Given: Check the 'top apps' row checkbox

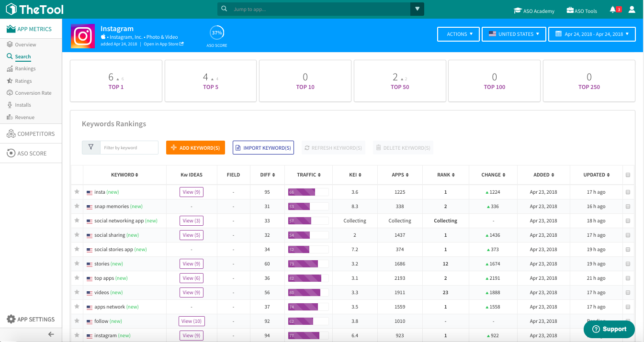Looking at the screenshot, I should coord(628,278).
